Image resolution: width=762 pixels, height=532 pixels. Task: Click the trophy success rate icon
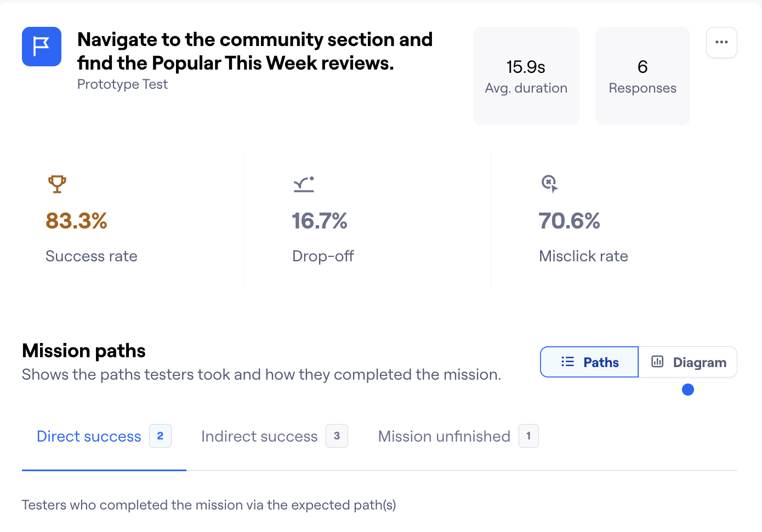coord(57,184)
